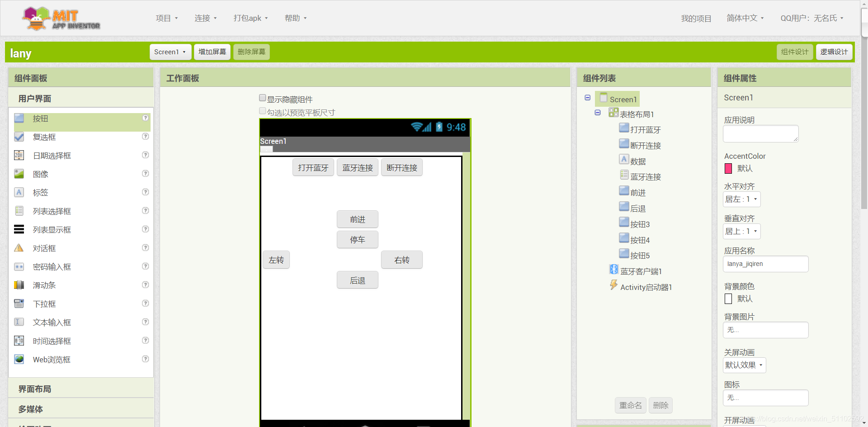Select the 下拉框 spinner component icon
868x427 pixels.
point(19,304)
